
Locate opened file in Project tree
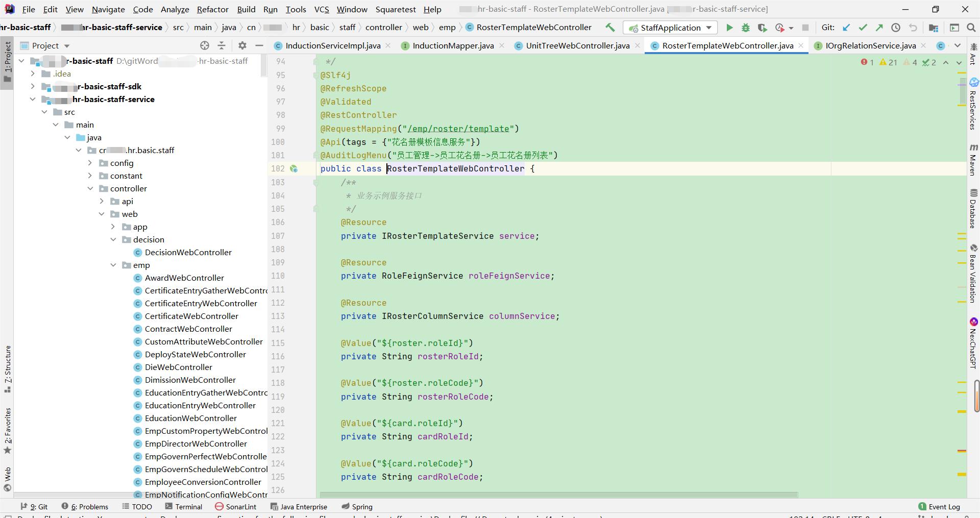[x=205, y=45]
